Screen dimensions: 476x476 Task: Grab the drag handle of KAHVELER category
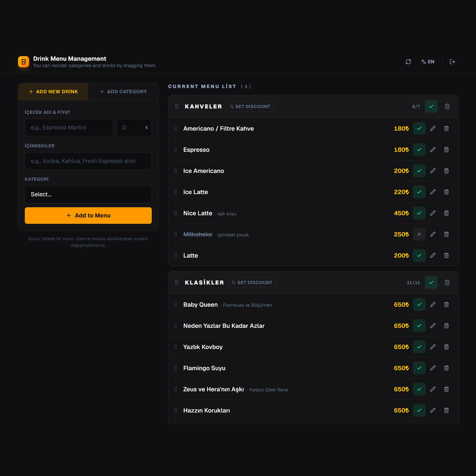point(177,107)
